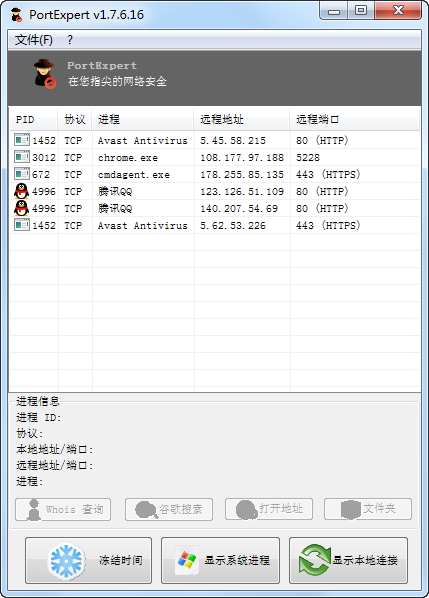Select remote address 178.255.85.135
The image size is (429, 598).
[x=242, y=174]
